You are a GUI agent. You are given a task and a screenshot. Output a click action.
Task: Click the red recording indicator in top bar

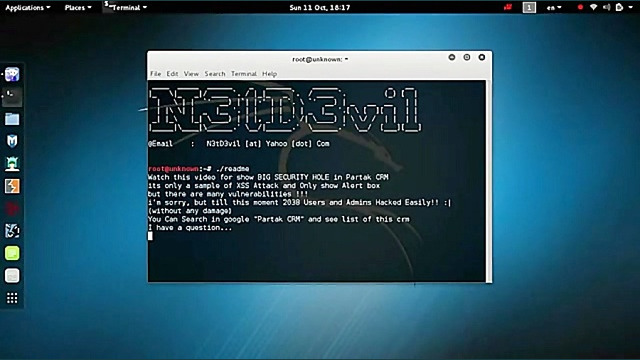click(580, 7)
